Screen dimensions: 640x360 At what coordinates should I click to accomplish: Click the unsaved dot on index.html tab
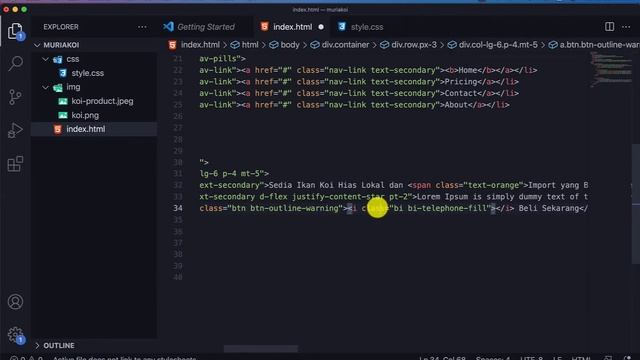pyautogui.click(x=321, y=27)
